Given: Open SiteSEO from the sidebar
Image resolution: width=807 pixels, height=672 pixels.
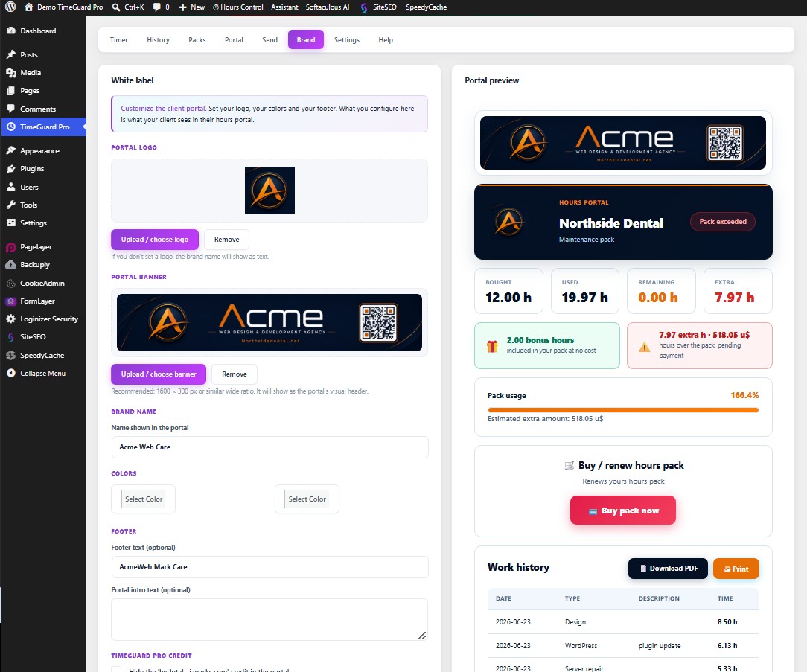Looking at the screenshot, I should tap(33, 336).
